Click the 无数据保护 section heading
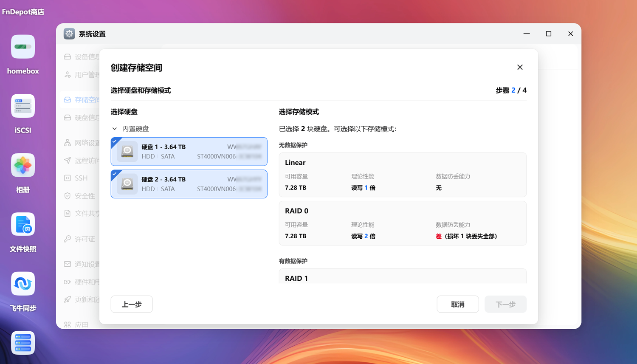The height and width of the screenshot is (364, 637). (293, 145)
